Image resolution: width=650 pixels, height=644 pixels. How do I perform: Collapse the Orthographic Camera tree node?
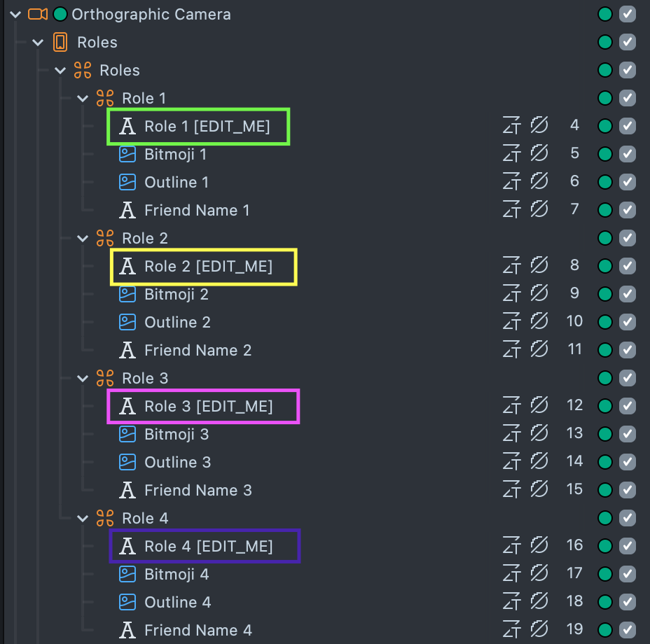click(15, 14)
